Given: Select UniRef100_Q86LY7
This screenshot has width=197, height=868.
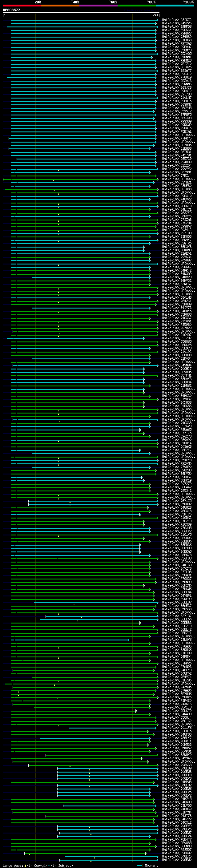Looking at the screenshot, I should click(x=177, y=737).
